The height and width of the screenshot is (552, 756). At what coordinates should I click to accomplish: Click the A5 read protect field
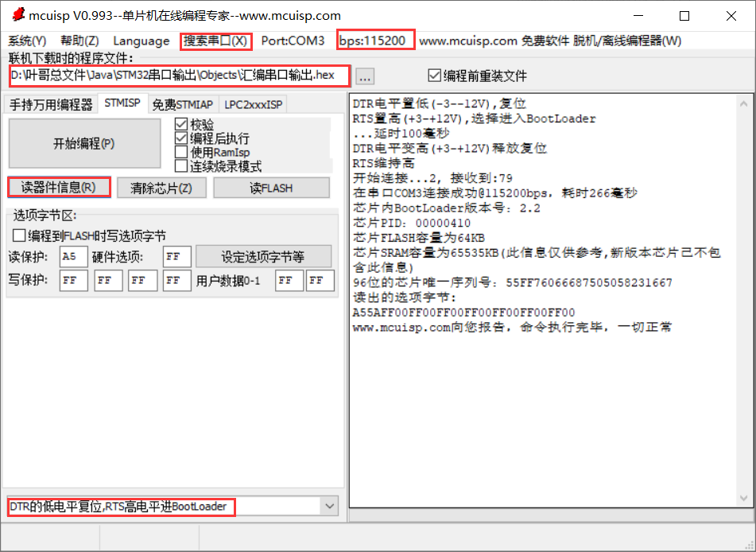(73, 256)
